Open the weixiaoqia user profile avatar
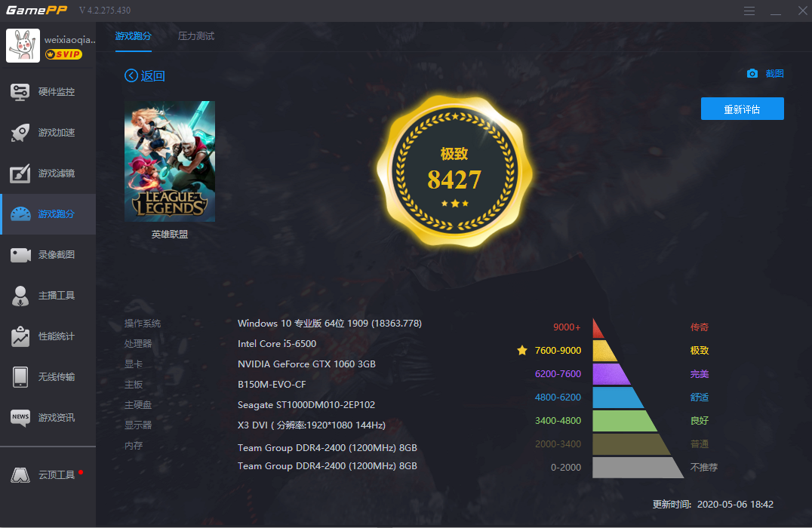The height and width of the screenshot is (528, 812). [23, 45]
